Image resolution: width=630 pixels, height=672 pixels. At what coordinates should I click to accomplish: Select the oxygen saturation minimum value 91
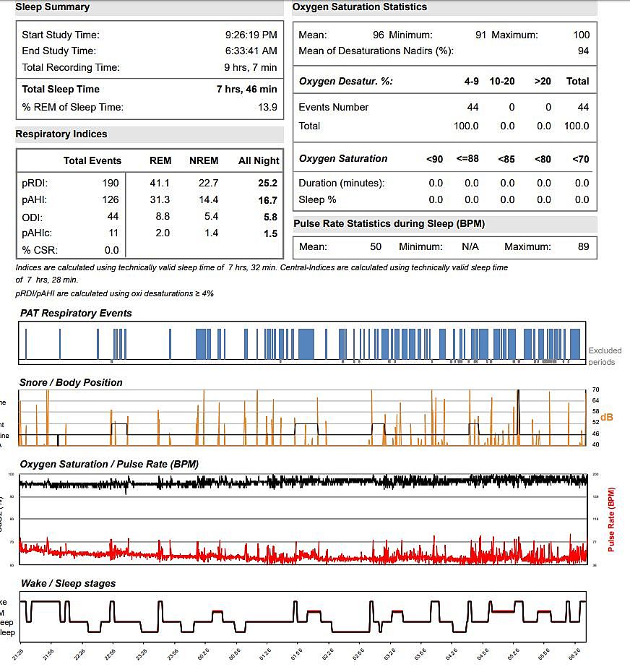[480, 35]
